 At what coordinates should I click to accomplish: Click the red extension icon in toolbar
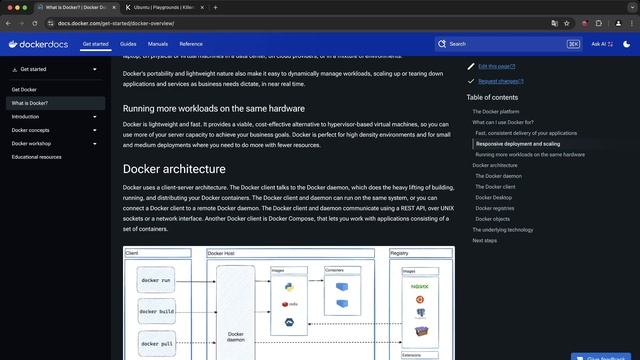click(x=584, y=23)
